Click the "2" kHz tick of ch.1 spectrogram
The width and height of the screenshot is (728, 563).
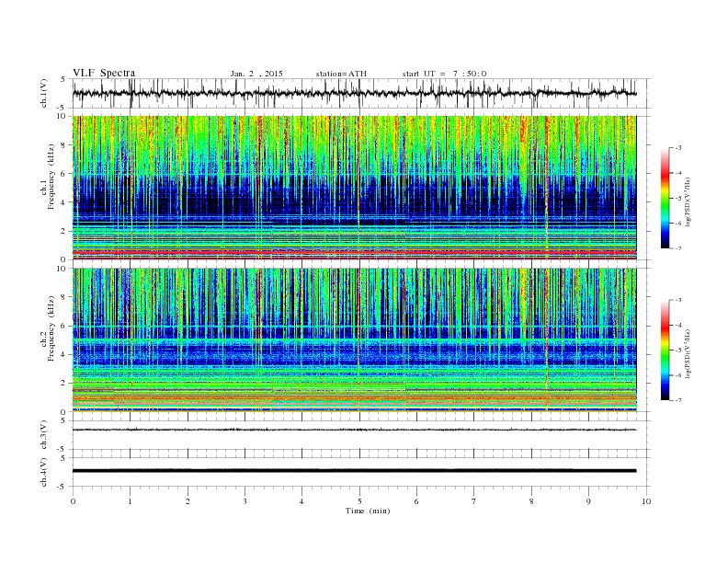64,231
